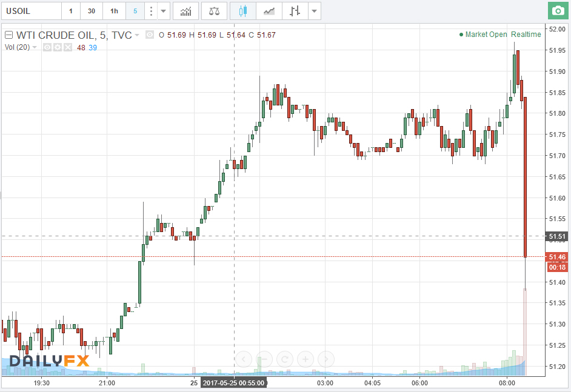This screenshot has height=392, width=571.
Task: Collapse the chart legend box icon
Action: [8, 35]
